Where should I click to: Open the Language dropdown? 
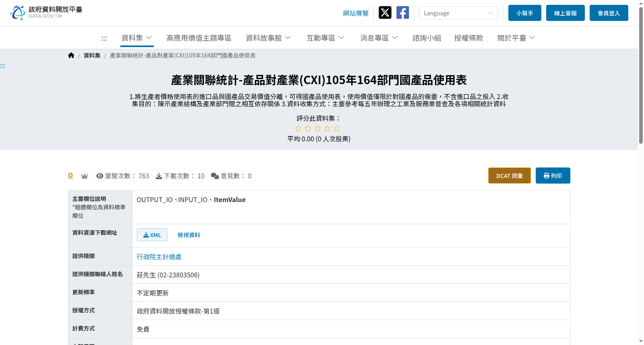(458, 13)
